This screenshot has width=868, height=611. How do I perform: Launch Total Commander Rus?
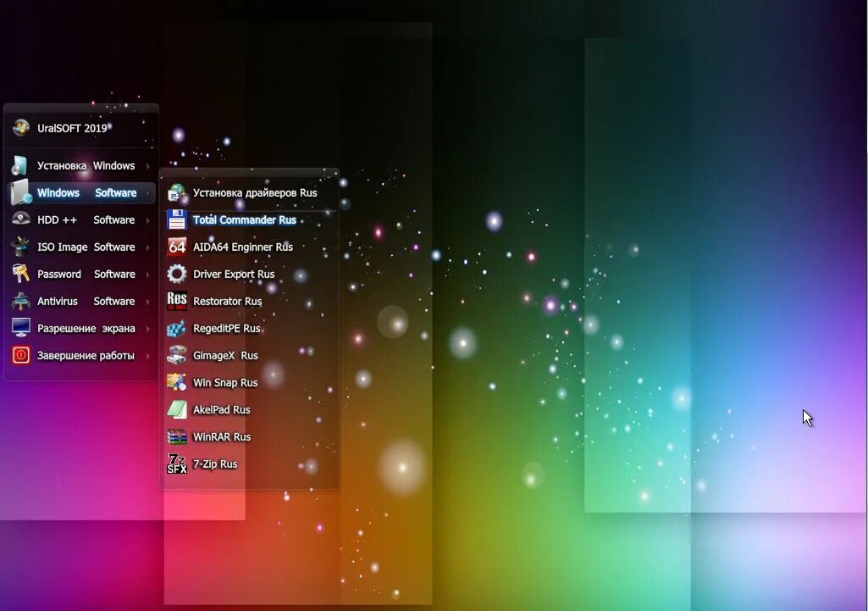point(250,220)
